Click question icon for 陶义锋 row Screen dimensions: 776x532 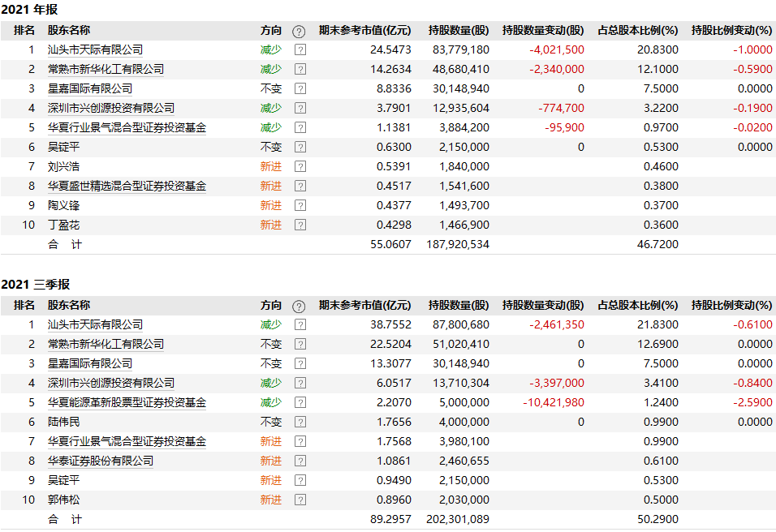click(300, 206)
